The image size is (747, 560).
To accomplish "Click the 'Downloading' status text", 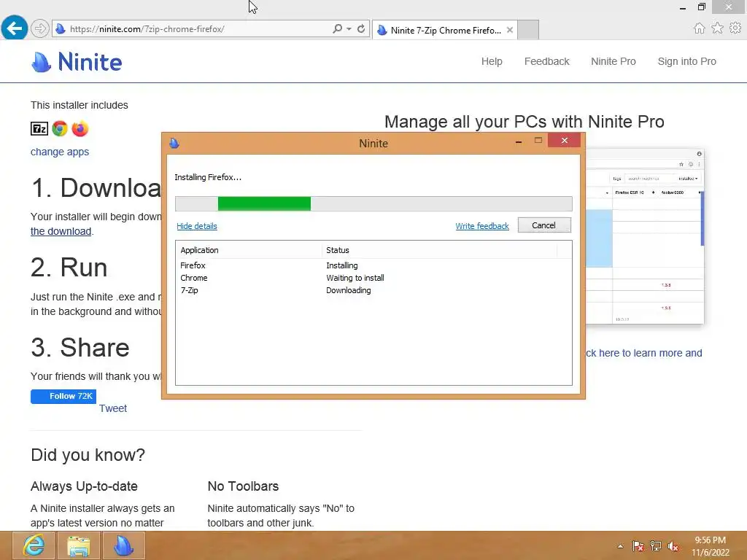I will pyautogui.click(x=348, y=290).
